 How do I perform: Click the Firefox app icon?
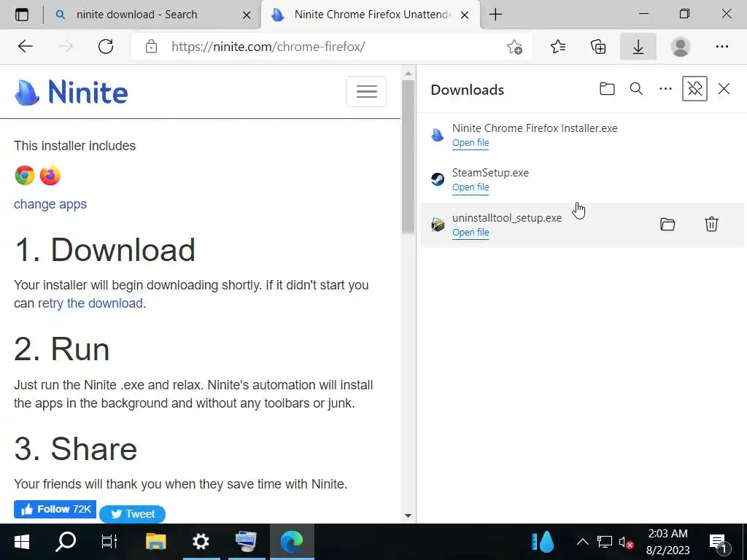[50, 175]
